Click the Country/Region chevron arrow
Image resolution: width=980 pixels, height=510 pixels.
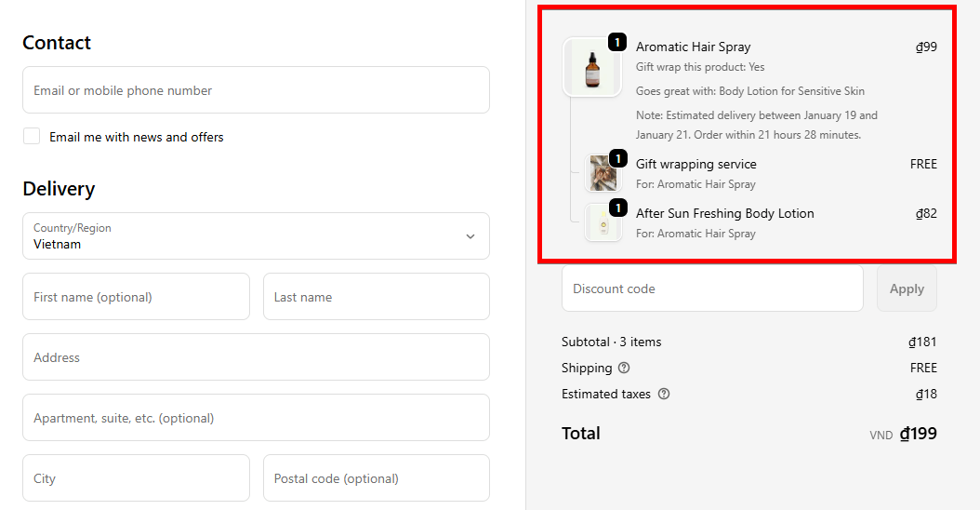(470, 236)
